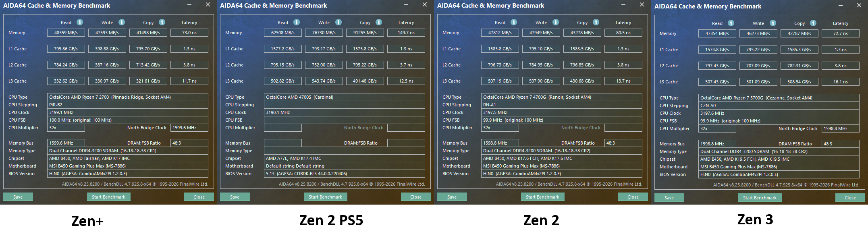Click Read info icon in Zen+ window
868x234 pixels.
pyautogui.click(x=80, y=22)
